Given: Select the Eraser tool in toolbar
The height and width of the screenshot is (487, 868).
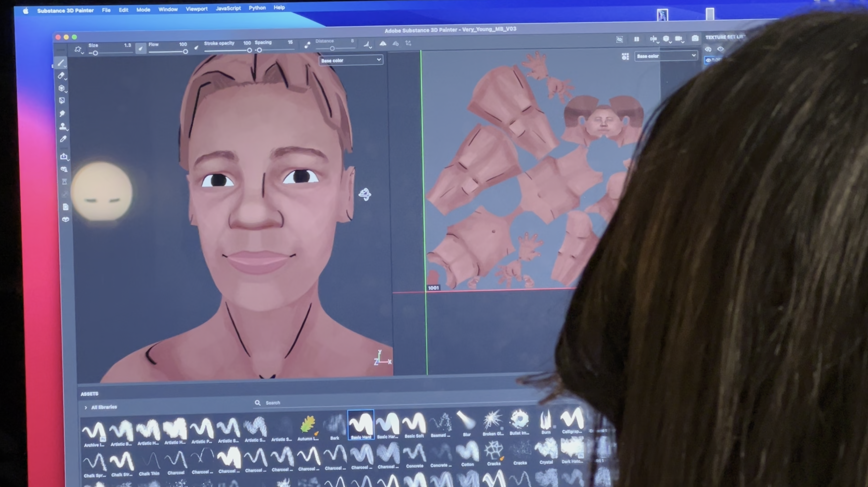Looking at the screenshot, I should tap(61, 75).
